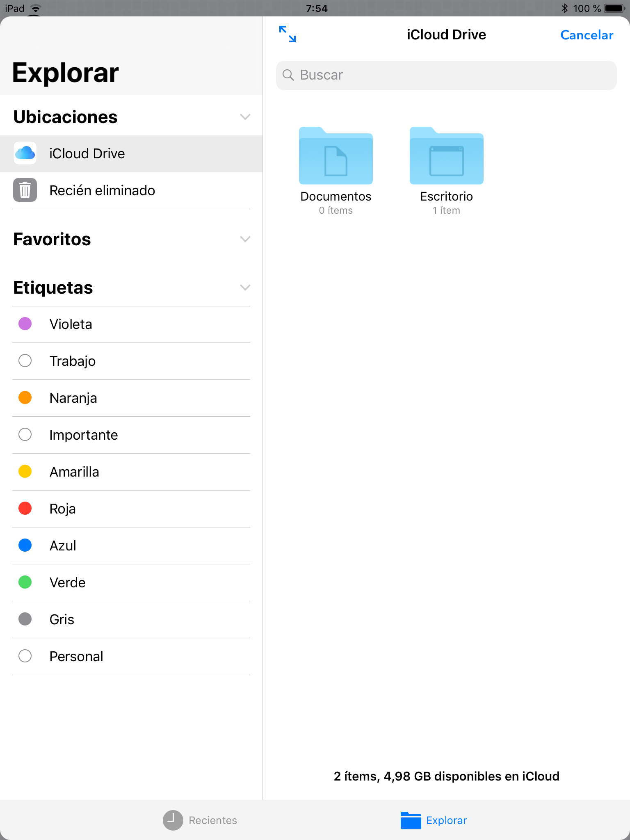Tap the Bluetooth status icon
630x840 pixels.
coord(564,8)
